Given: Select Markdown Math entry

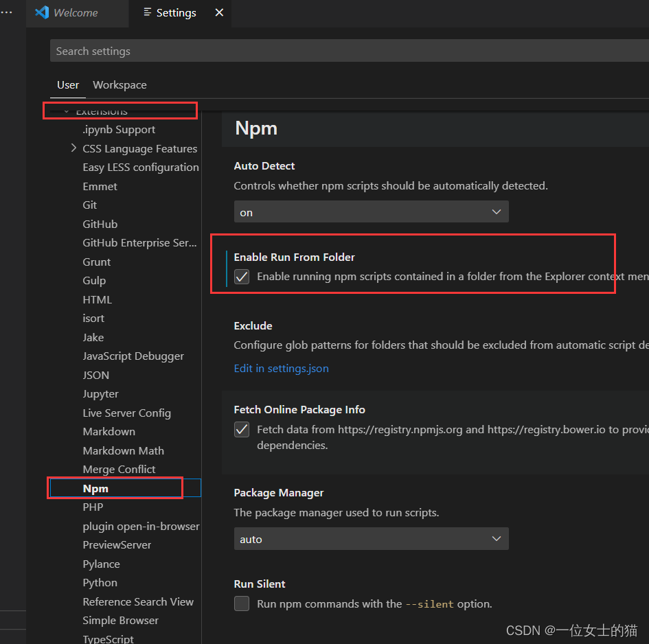Looking at the screenshot, I should [123, 450].
